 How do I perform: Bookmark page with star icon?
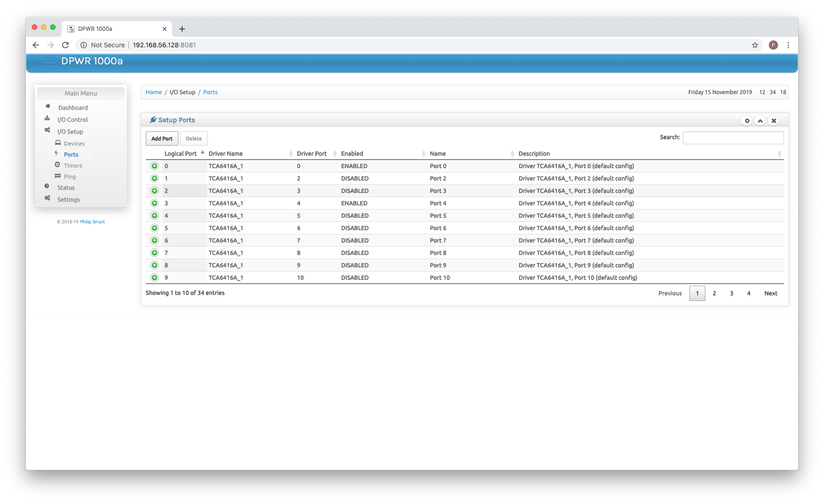755,45
